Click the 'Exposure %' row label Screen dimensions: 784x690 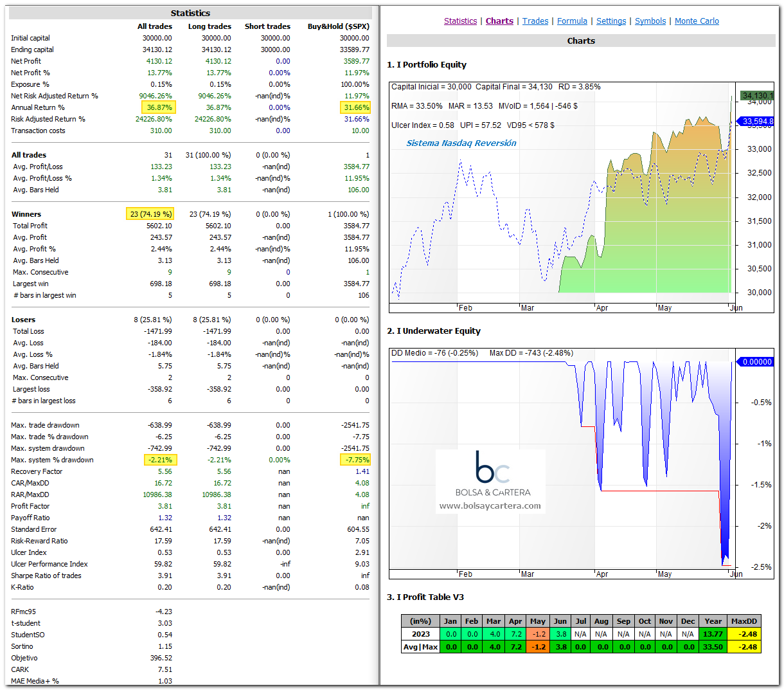pos(30,84)
